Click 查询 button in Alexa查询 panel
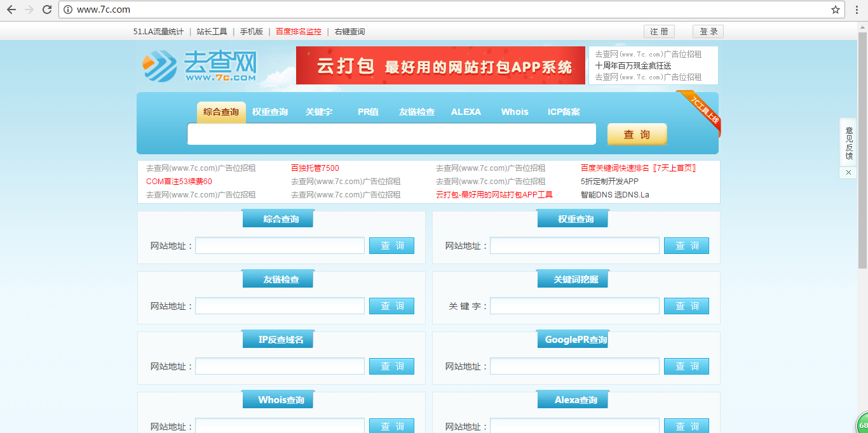 pos(686,426)
